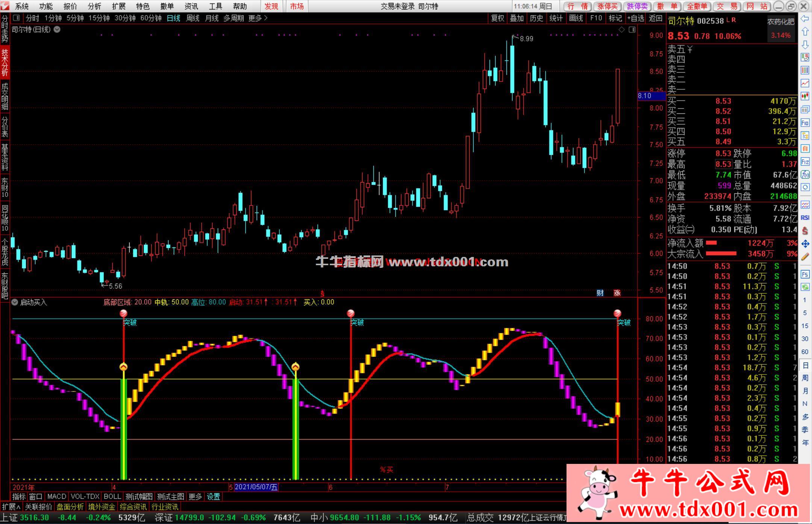Click the 净流入额 red inflow bar

712,243
